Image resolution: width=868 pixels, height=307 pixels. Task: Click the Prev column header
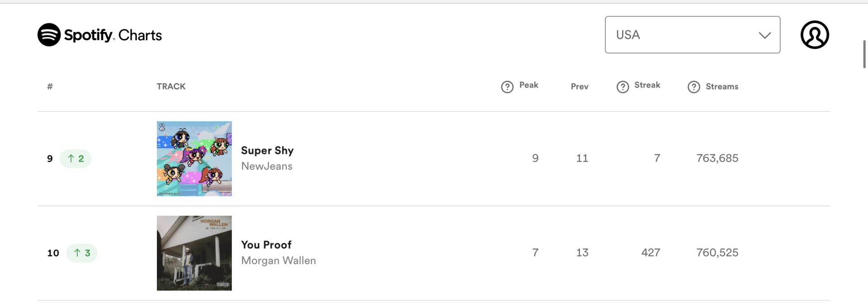[x=580, y=86]
